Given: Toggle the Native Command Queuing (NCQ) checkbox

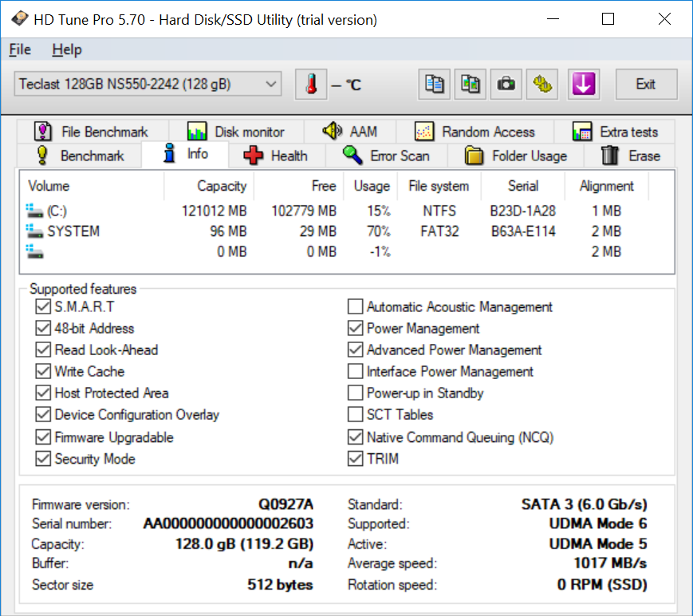Looking at the screenshot, I should click(x=356, y=437).
